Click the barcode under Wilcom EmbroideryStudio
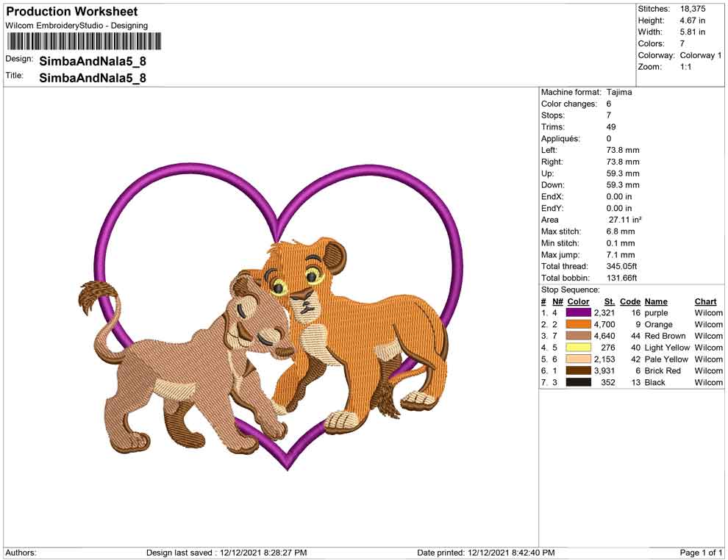 pyautogui.click(x=84, y=41)
